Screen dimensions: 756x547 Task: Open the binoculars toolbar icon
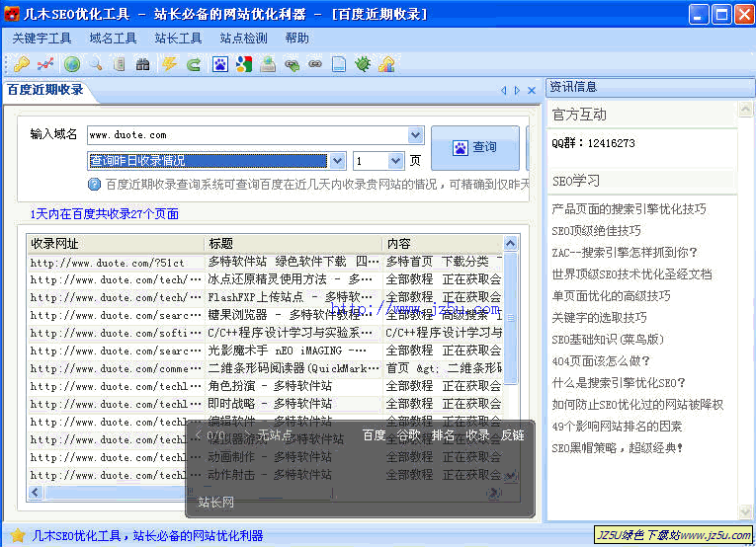pyautogui.click(x=142, y=64)
